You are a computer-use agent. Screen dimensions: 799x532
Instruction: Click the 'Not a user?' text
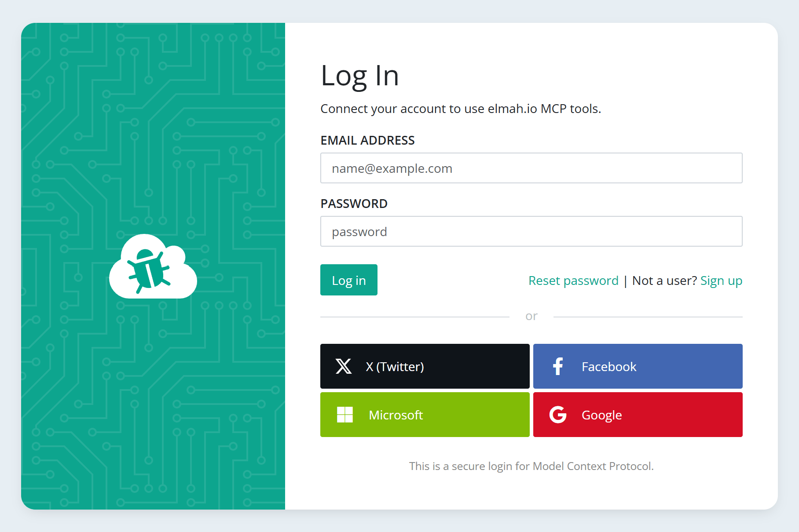[664, 281]
